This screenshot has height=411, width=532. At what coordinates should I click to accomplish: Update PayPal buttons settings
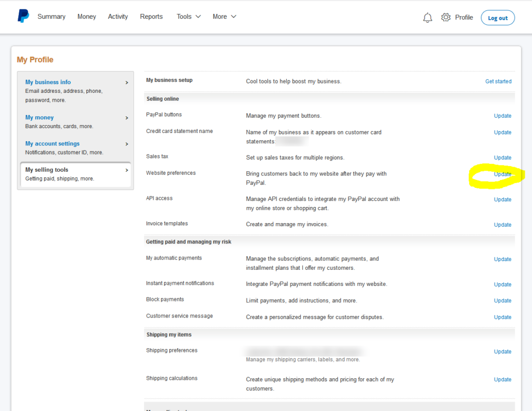[502, 116]
